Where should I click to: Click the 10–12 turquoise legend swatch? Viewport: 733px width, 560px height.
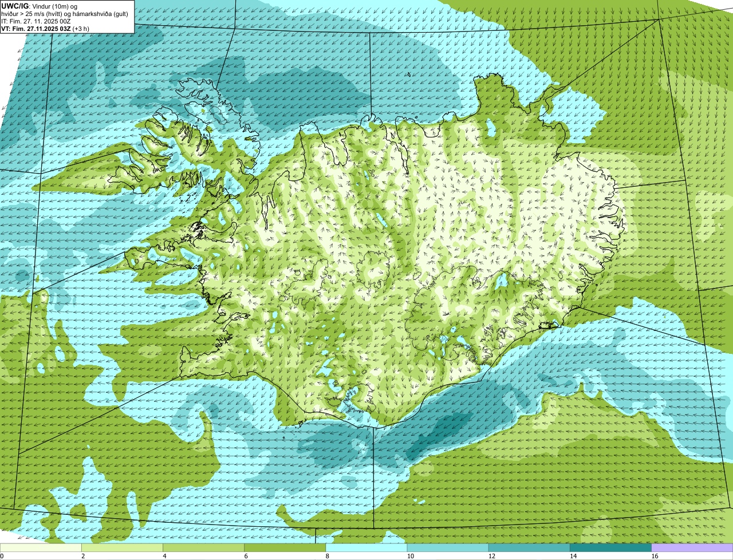point(448,548)
